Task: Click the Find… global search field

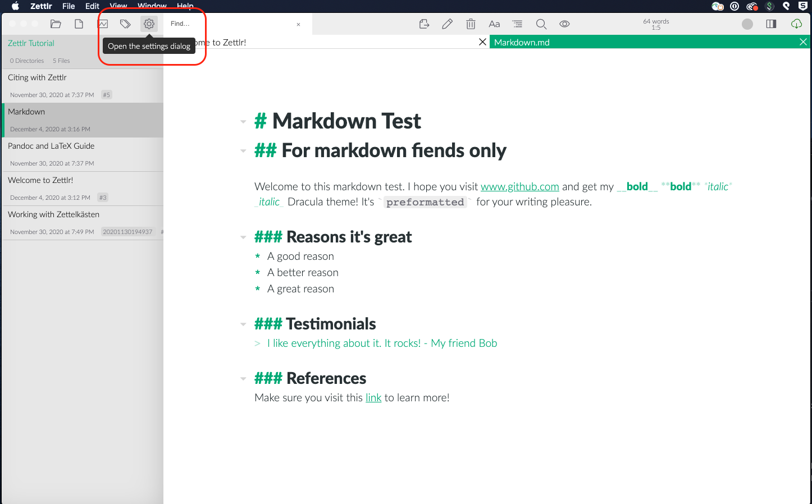Action: [230, 24]
